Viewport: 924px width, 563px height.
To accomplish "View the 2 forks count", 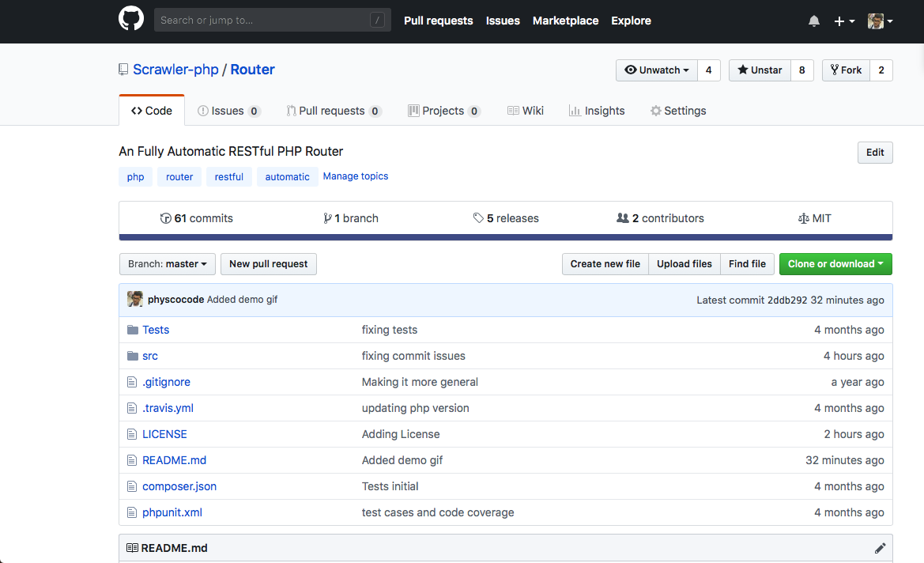I will tap(881, 70).
